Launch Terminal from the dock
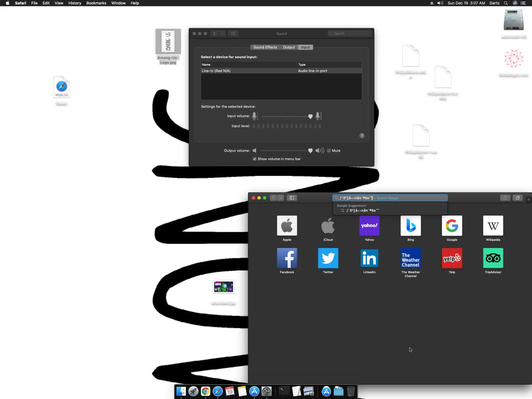The height and width of the screenshot is (399, 532). coord(284,391)
